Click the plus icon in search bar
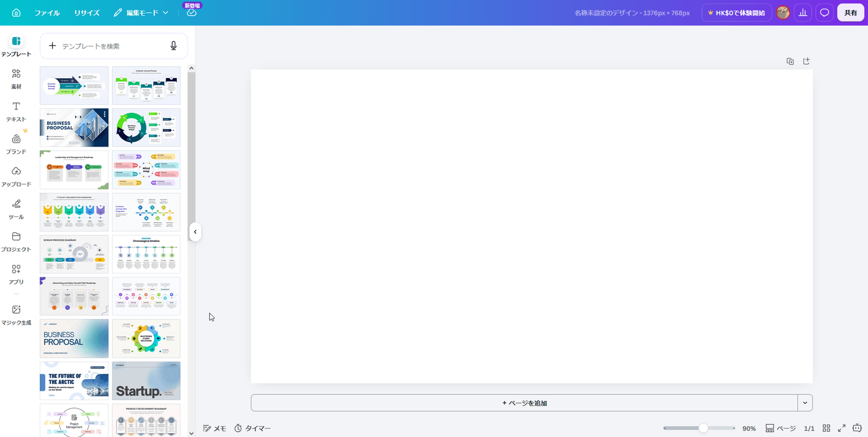 [x=52, y=46]
